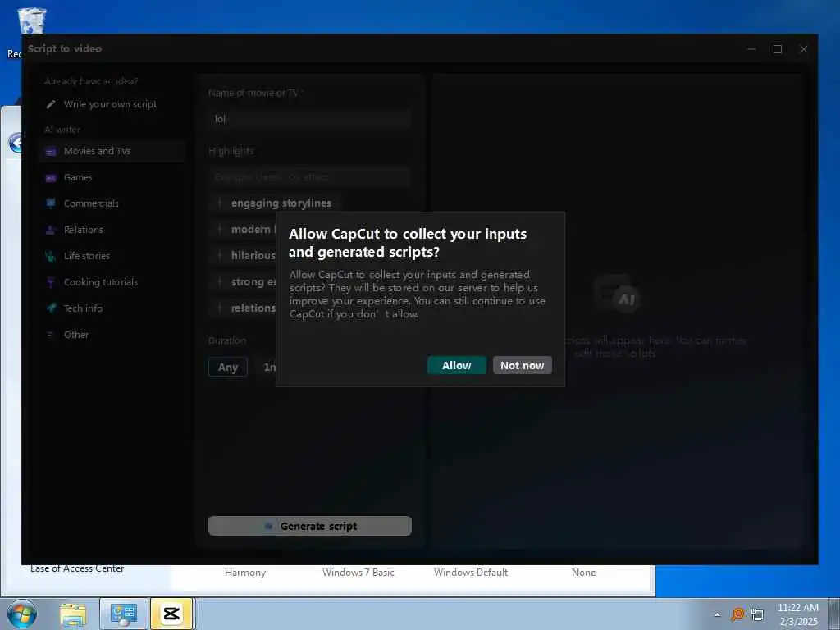Click the Other category icon
Image resolution: width=840 pixels, height=630 pixels.
51,335
